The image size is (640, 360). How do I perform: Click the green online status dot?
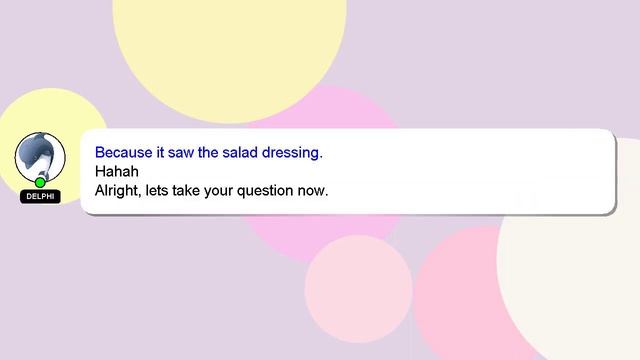(x=40, y=182)
